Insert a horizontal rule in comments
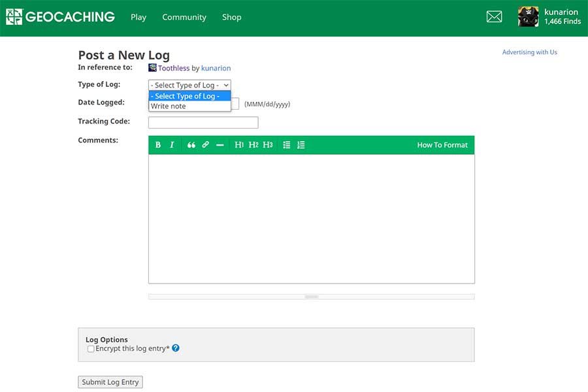 point(220,145)
